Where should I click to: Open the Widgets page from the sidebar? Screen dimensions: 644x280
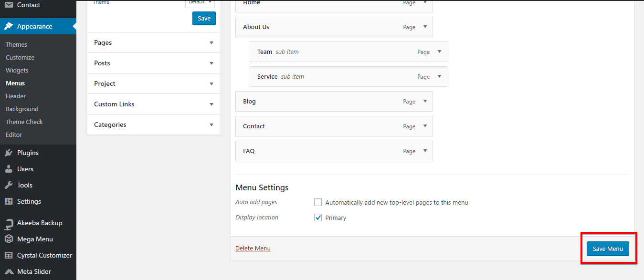(17, 70)
